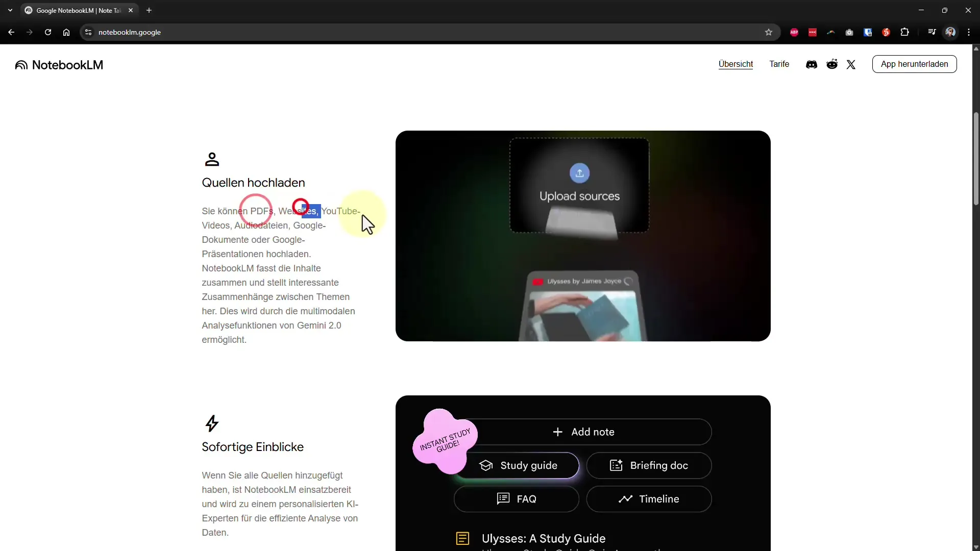Select the Study guide button
The image size is (980, 551).
click(x=517, y=465)
